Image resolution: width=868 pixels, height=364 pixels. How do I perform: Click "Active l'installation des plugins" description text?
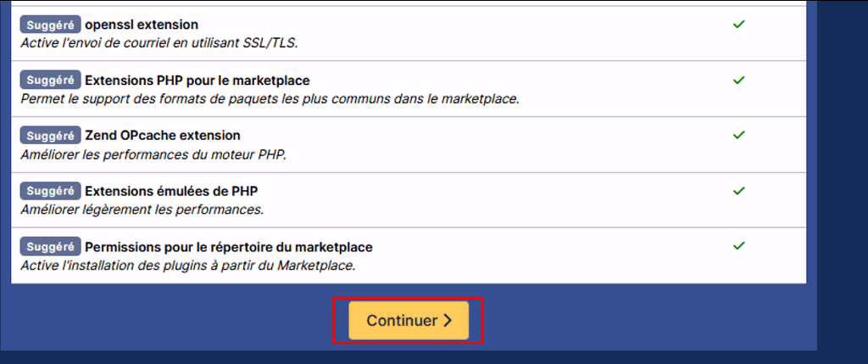click(188, 266)
